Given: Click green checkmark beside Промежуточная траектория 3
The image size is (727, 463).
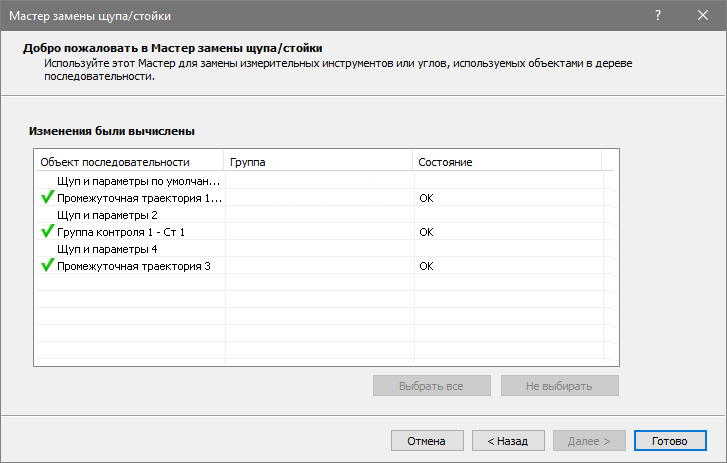Looking at the screenshot, I should pos(47,266).
